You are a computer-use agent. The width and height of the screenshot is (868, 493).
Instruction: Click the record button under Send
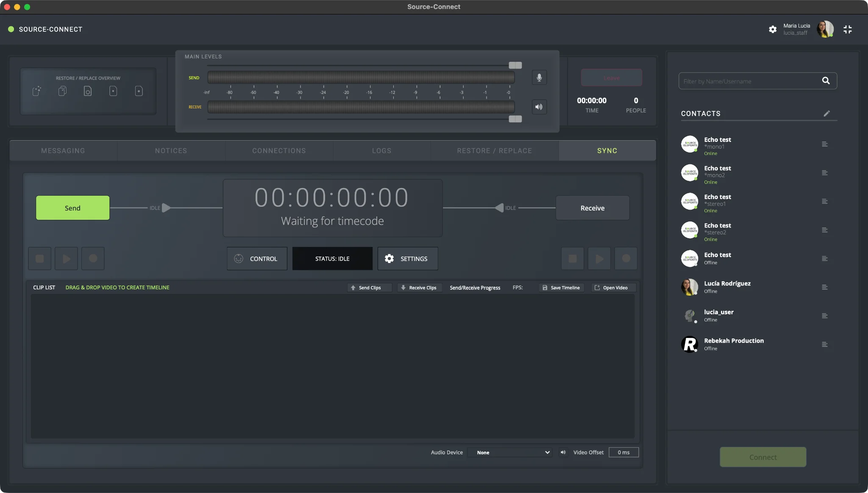click(93, 258)
